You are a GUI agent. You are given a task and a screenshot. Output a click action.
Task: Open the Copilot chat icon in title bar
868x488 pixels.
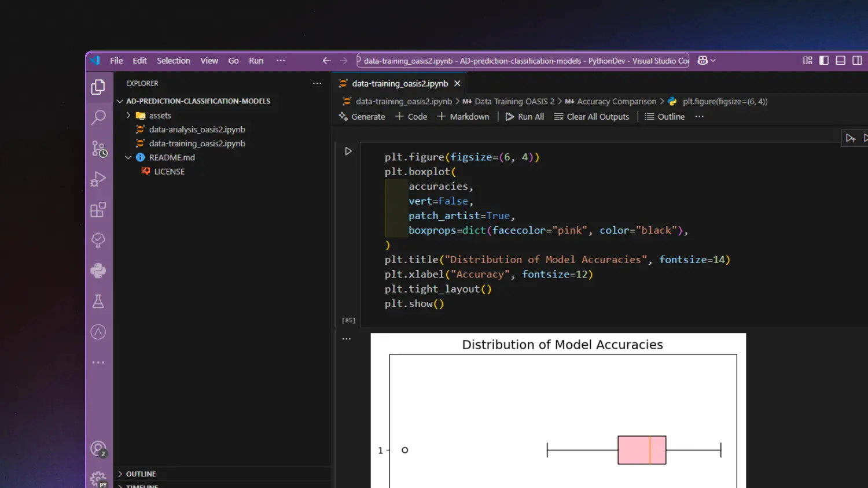[703, 60]
